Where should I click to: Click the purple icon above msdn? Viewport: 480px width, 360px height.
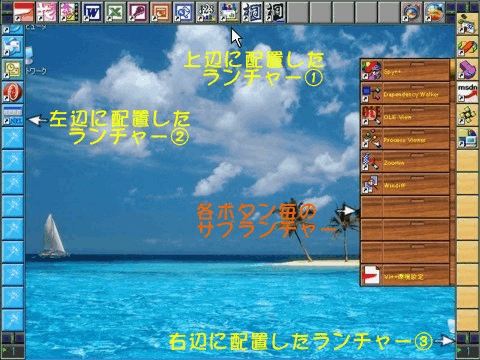click(x=467, y=69)
